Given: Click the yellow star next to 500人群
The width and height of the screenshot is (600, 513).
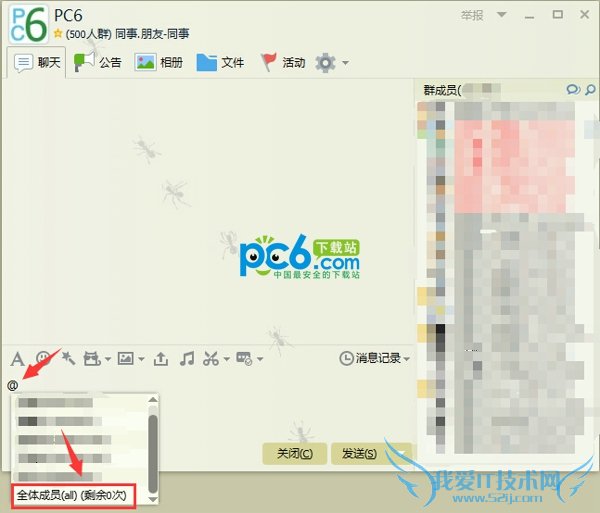Looking at the screenshot, I should click(58, 34).
